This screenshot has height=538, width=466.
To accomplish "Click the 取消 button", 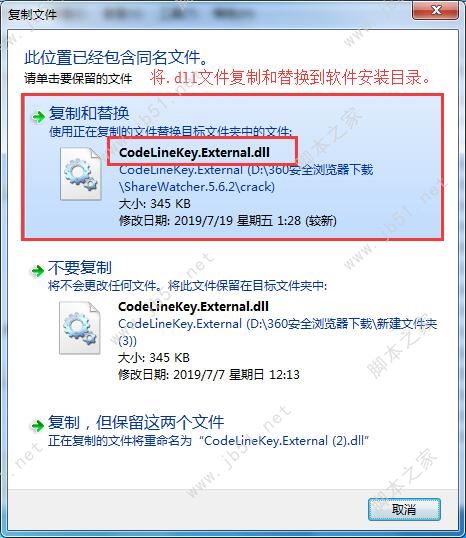I will pos(404,509).
